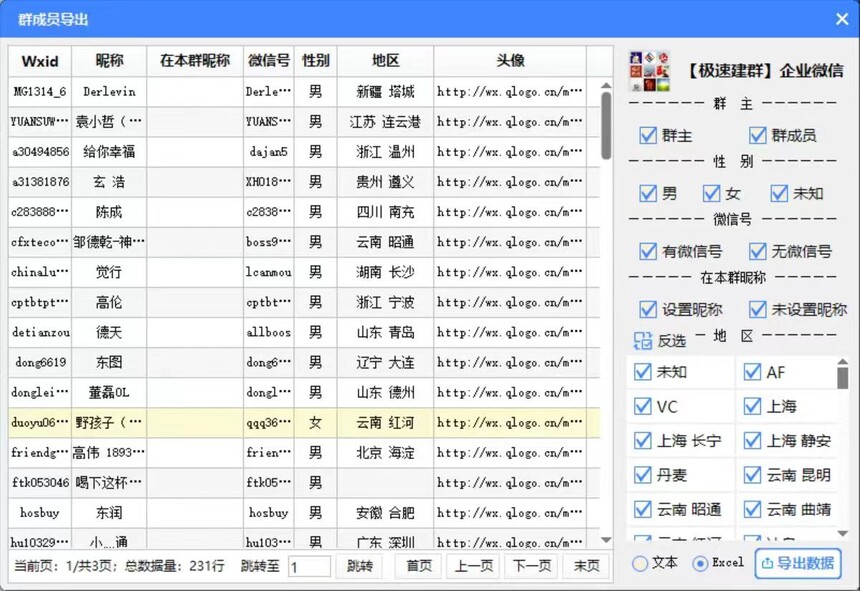Go to the 下一页 page
The height and width of the screenshot is (591, 860).
[531, 566]
